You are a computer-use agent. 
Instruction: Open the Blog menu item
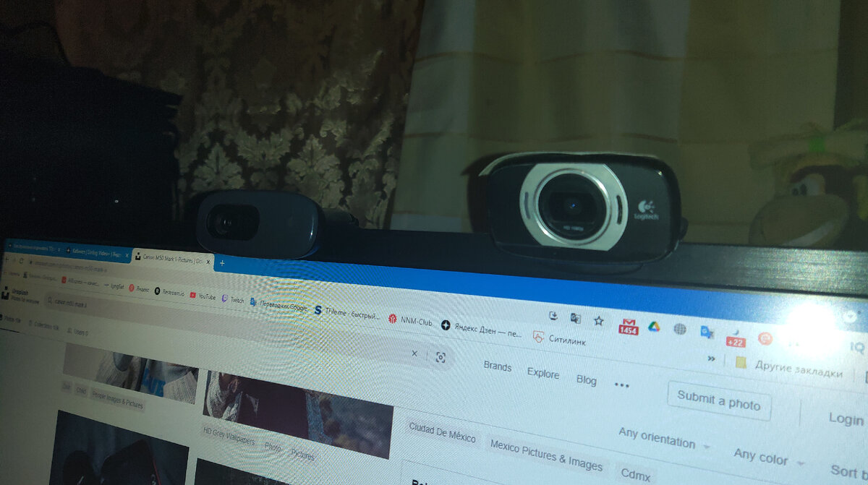click(x=587, y=380)
